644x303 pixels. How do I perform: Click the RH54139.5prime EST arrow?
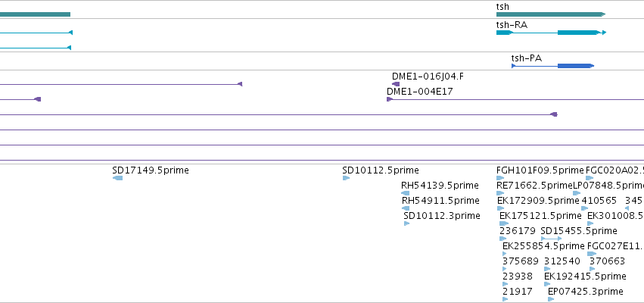point(406,193)
